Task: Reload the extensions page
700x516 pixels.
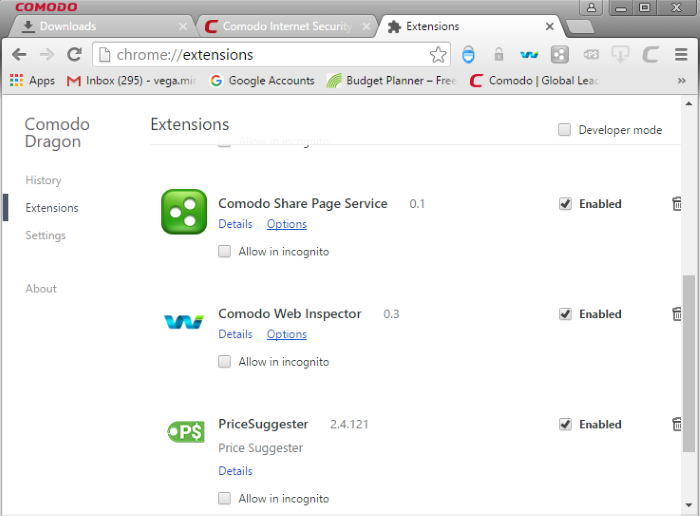Action: [x=74, y=54]
